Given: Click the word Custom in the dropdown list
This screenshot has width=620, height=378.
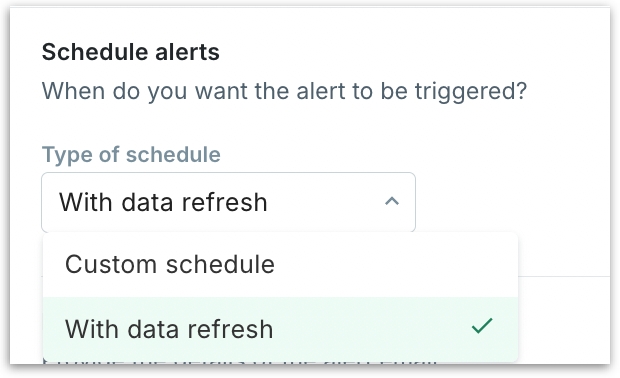Looking at the screenshot, I should (x=111, y=264).
